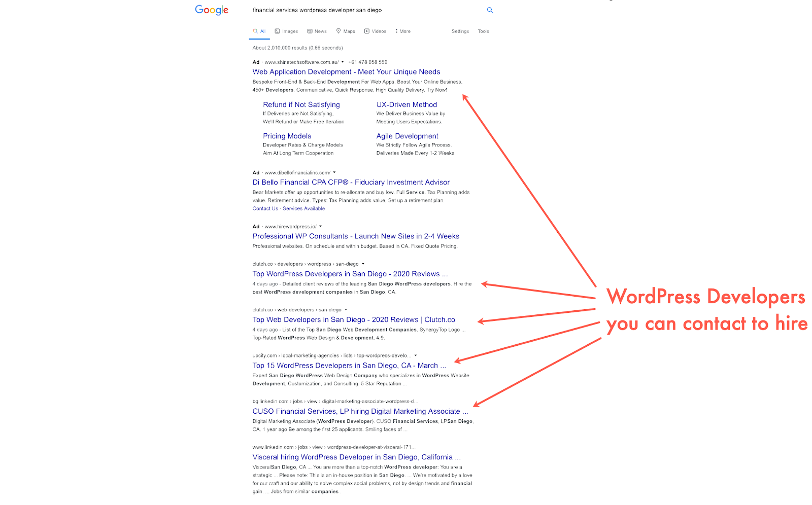This screenshot has height=505, width=812.
Task: Open Professional WP Consultants ad link
Action: [x=356, y=236]
